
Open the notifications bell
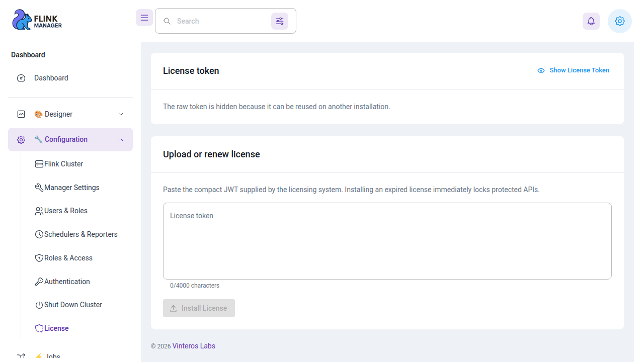[x=591, y=21]
